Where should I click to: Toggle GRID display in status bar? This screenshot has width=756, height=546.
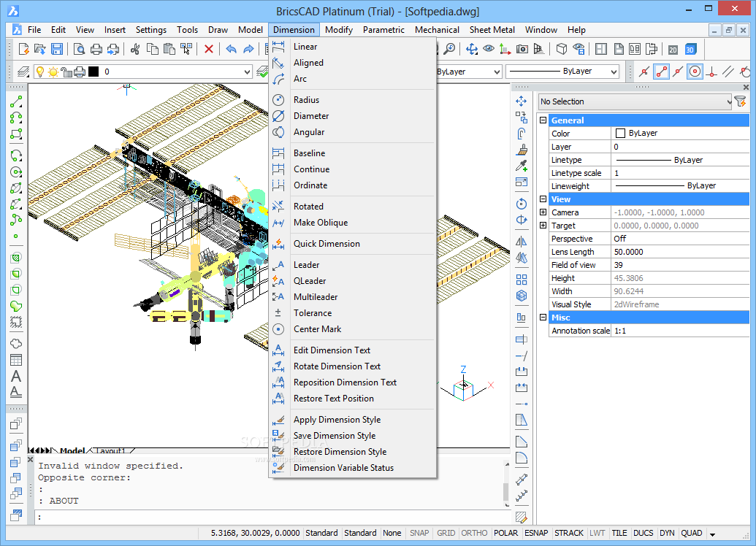pyautogui.click(x=446, y=533)
